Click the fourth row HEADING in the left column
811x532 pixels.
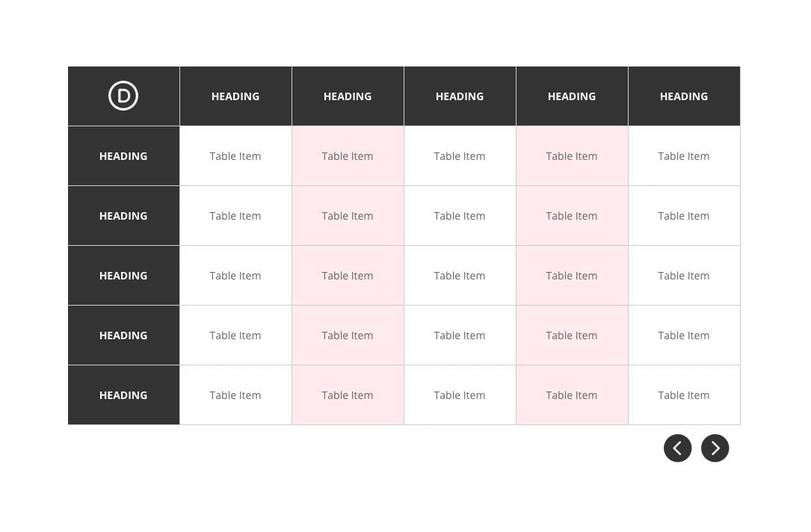[123, 335]
